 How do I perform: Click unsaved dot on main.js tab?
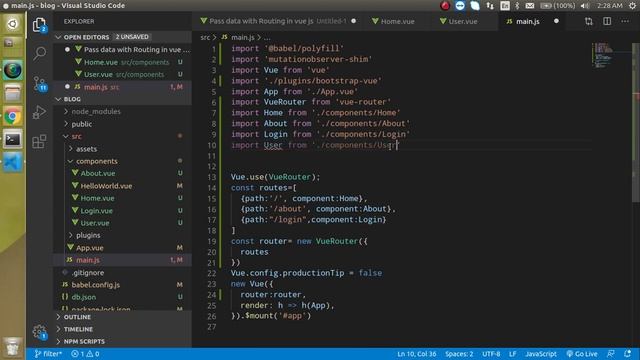pos(556,21)
